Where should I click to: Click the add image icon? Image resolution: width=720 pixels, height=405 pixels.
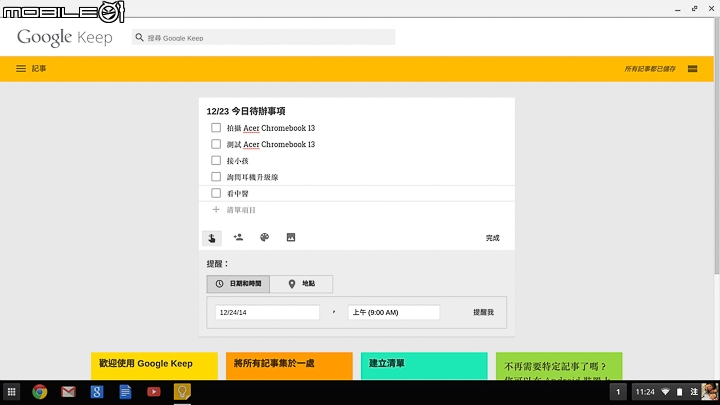point(291,237)
